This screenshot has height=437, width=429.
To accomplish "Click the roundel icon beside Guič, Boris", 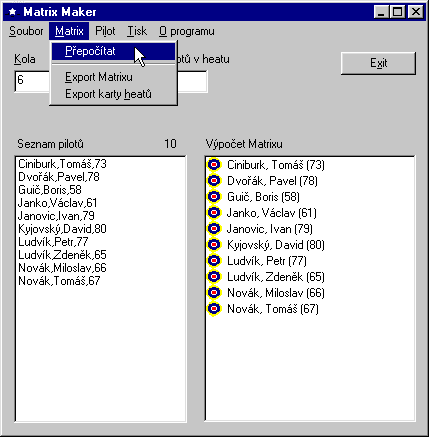I will 214,197.
